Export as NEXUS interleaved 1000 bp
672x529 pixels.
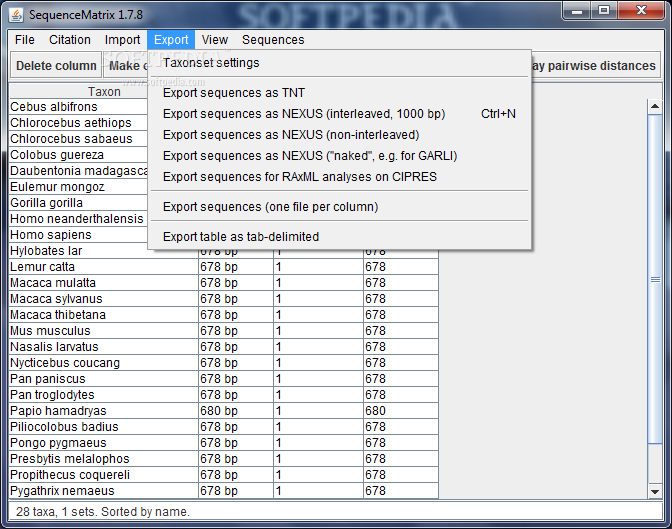(339, 114)
